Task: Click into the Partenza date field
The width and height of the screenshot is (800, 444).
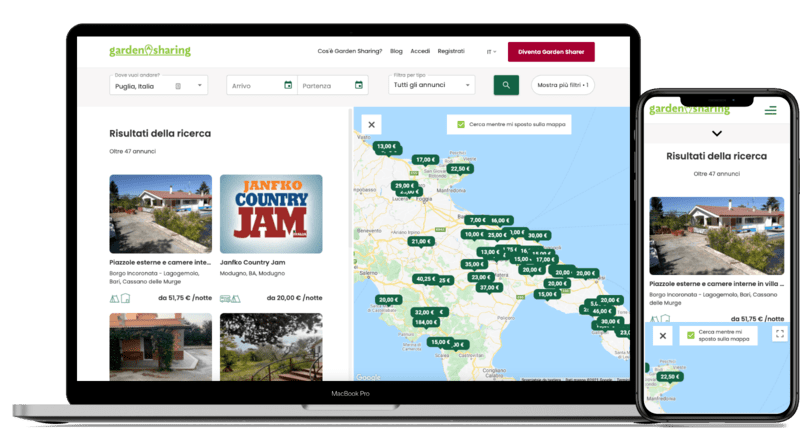Action: tap(333, 85)
